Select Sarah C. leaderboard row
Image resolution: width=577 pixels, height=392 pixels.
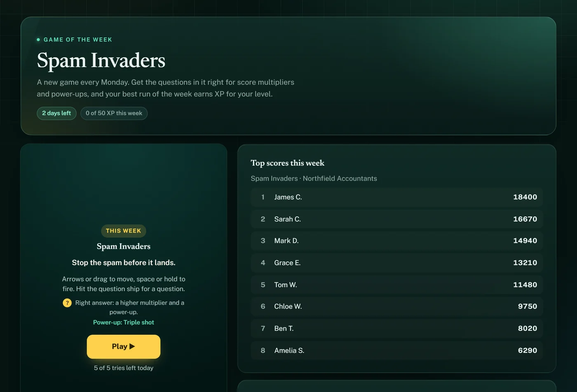[397, 219]
